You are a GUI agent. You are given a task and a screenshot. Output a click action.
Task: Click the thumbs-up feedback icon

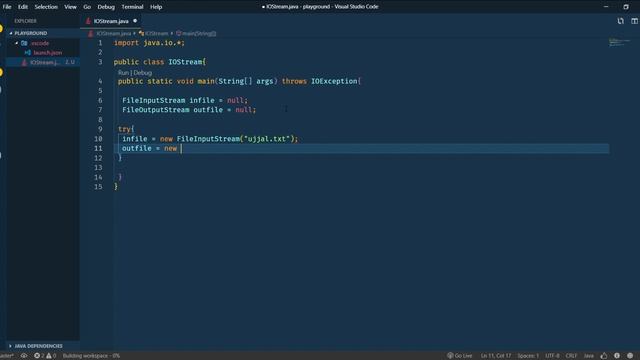(604, 356)
